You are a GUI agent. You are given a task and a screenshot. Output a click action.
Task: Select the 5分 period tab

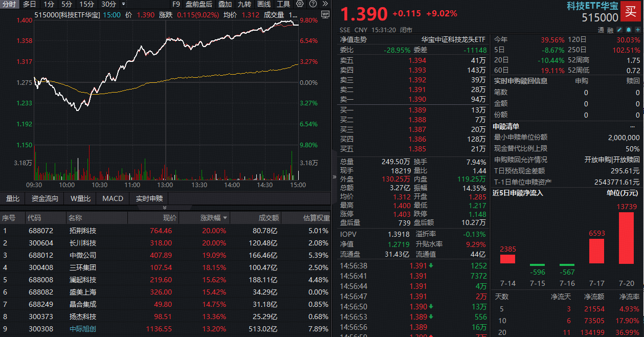66,4
